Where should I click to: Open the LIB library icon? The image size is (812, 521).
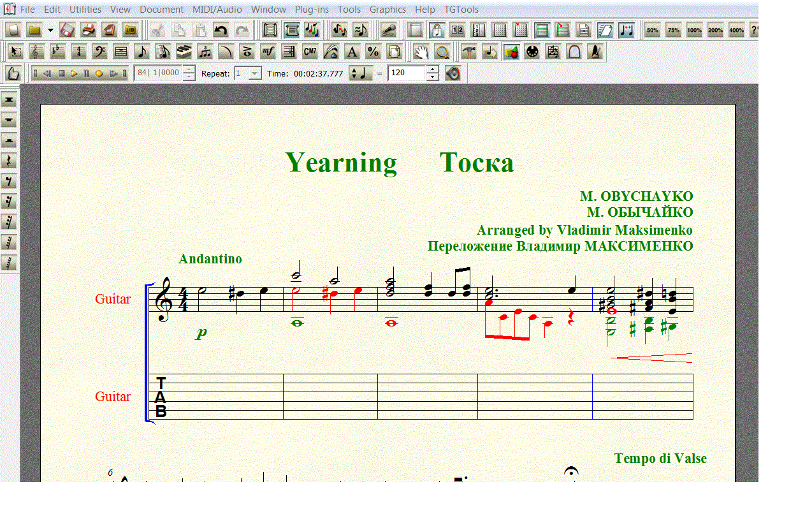pos(130,30)
